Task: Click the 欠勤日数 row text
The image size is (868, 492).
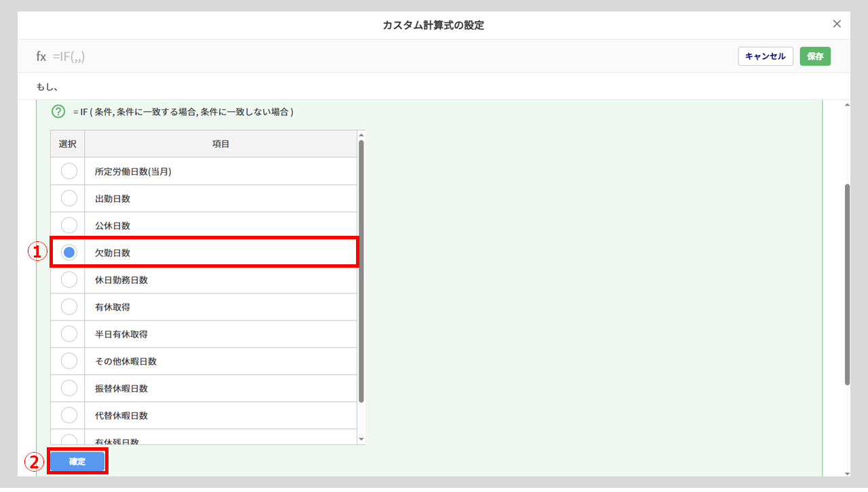Action: 113,253
